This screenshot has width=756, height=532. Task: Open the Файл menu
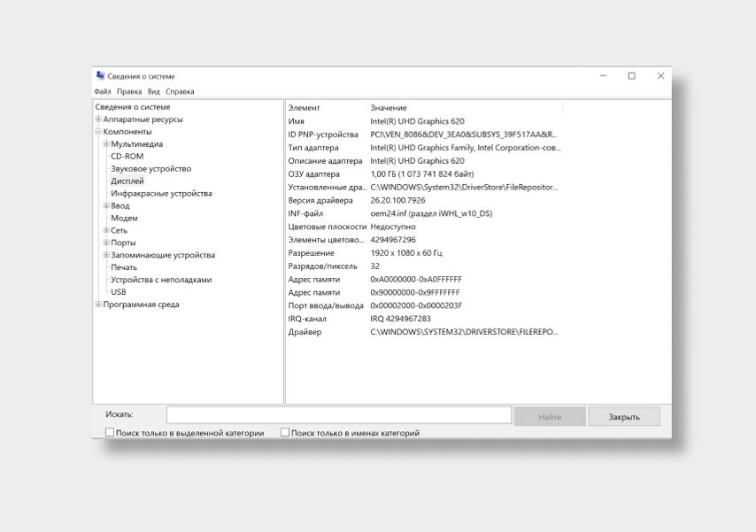coord(102,91)
